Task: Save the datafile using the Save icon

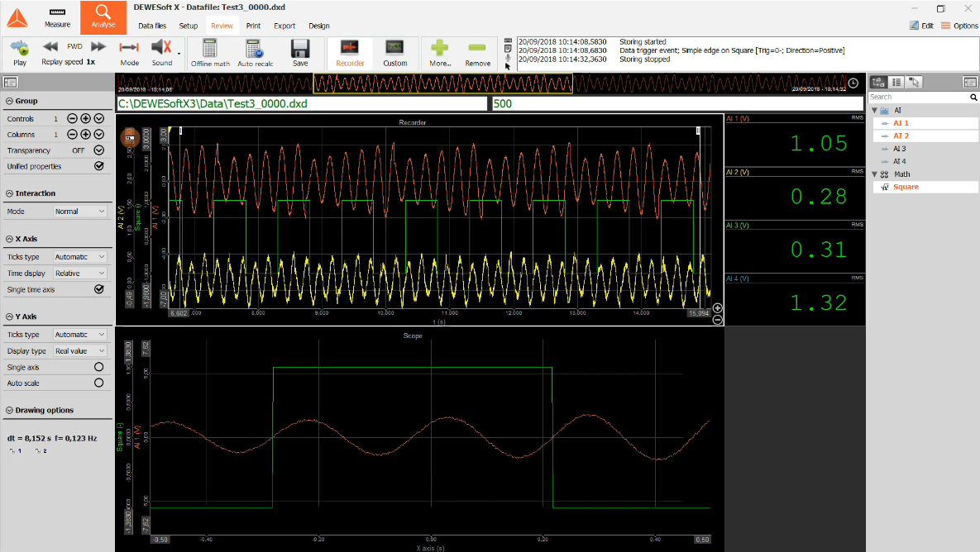Action: tap(299, 50)
